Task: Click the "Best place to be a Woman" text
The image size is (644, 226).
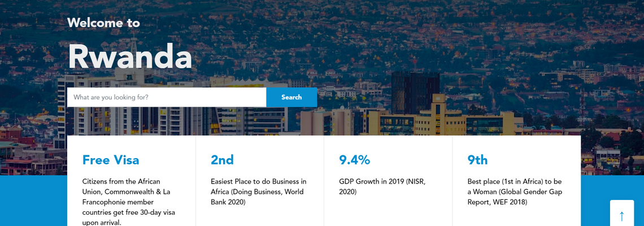Action: pos(515,192)
